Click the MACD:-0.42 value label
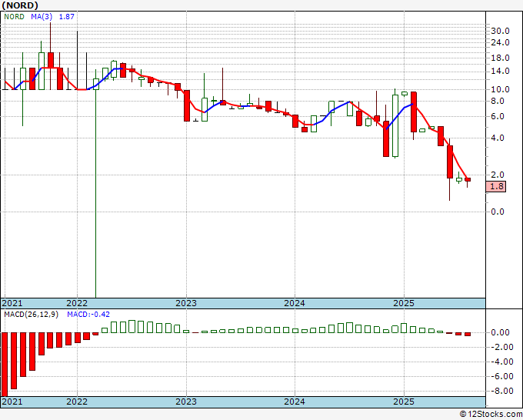Image resolution: width=523 pixels, height=420 pixels. (88, 315)
